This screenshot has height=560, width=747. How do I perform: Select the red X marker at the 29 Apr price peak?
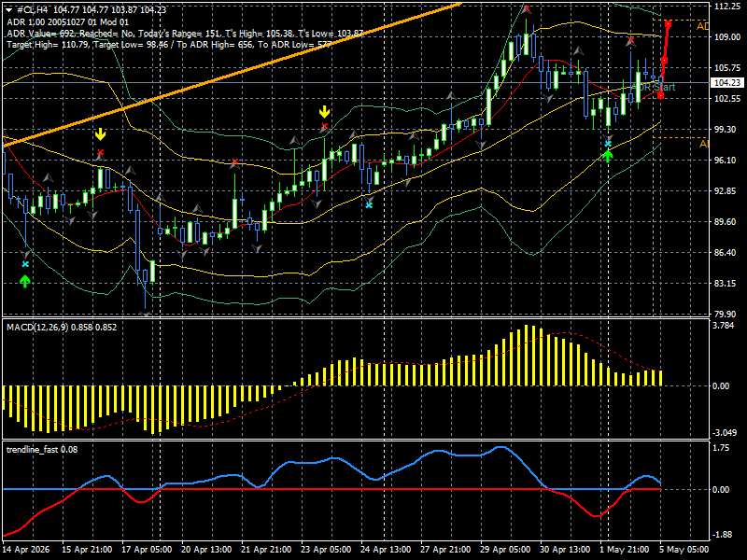tap(526, 8)
